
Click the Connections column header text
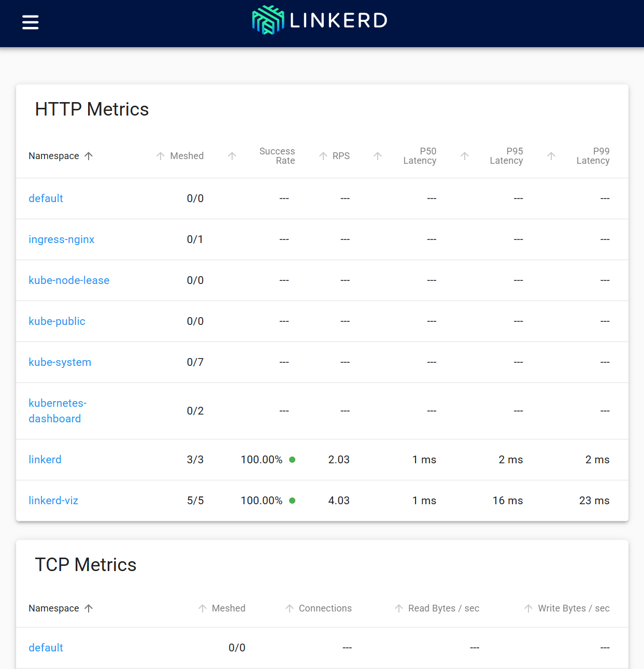pos(325,608)
